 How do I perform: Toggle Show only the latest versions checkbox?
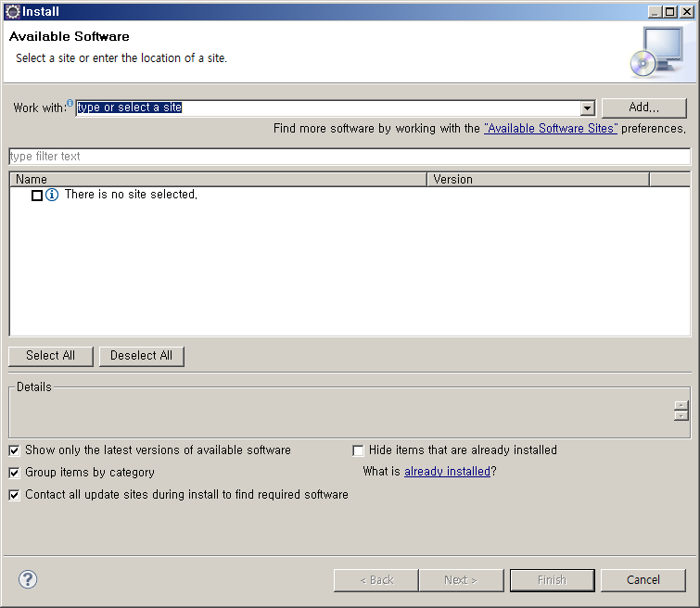(14, 450)
